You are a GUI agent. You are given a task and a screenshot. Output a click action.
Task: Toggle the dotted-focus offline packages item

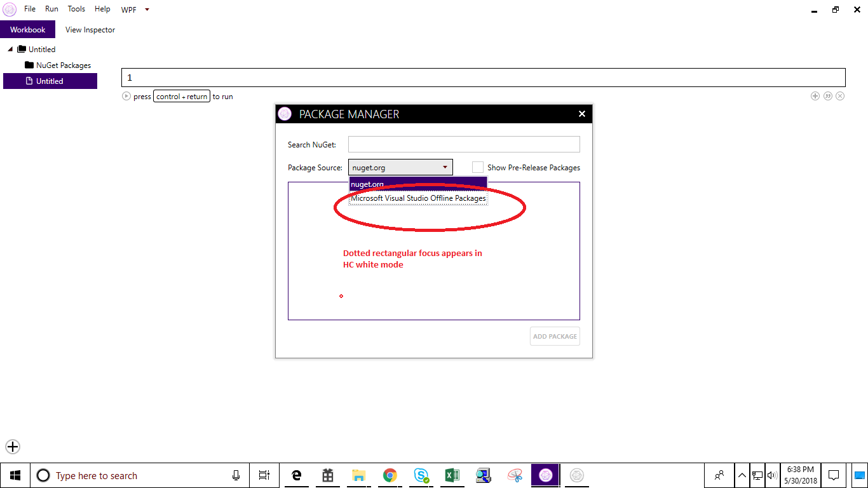418,198
